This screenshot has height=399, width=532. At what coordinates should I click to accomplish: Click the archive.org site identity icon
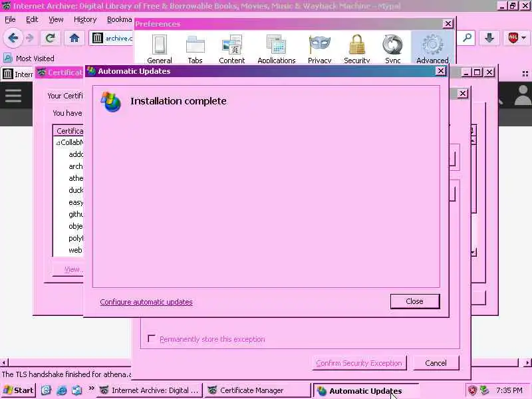[x=97, y=38]
